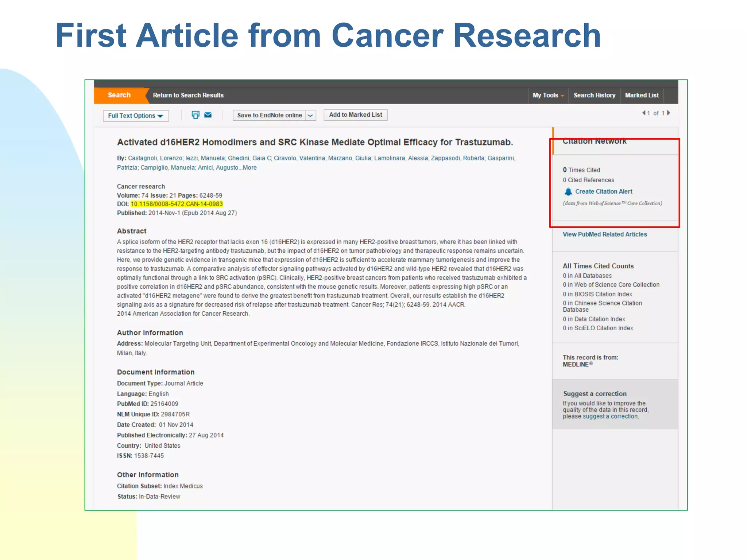Go to previous record arrow

[x=644, y=113]
